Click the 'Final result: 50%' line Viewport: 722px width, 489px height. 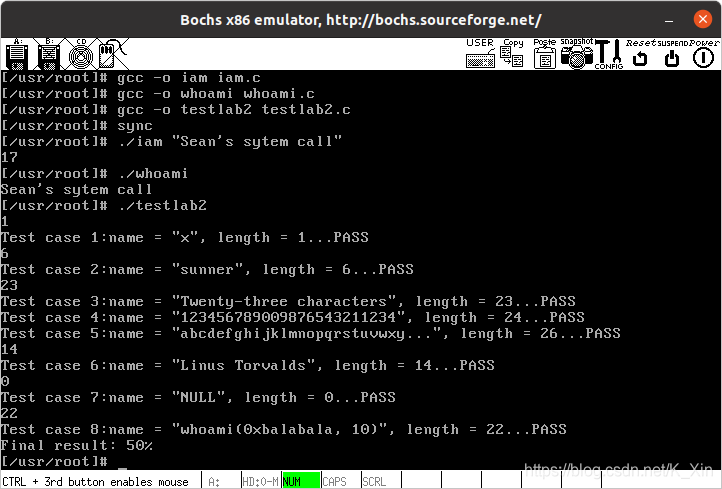point(76,445)
